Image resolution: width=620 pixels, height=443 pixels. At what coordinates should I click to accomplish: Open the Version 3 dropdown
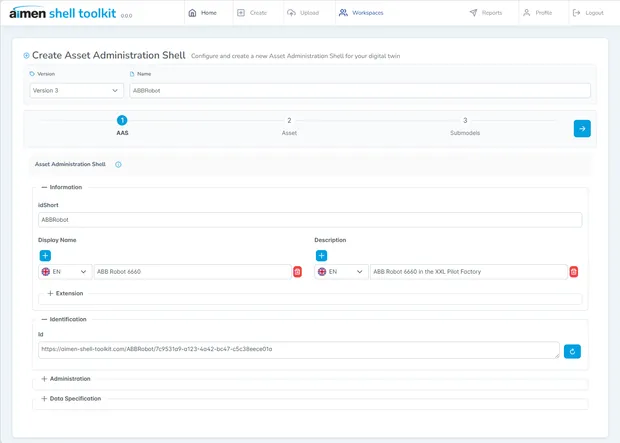pos(76,90)
